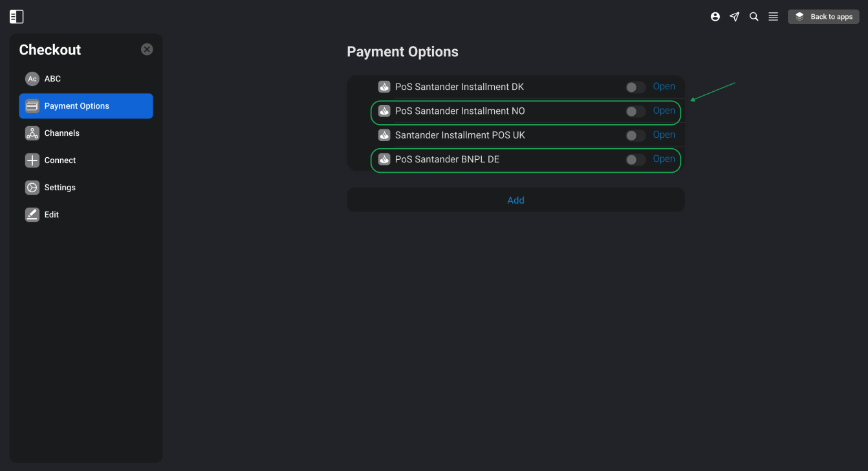Click the Connect plus icon
The width and height of the screenshot is (868, 471).
coord(32,160)
